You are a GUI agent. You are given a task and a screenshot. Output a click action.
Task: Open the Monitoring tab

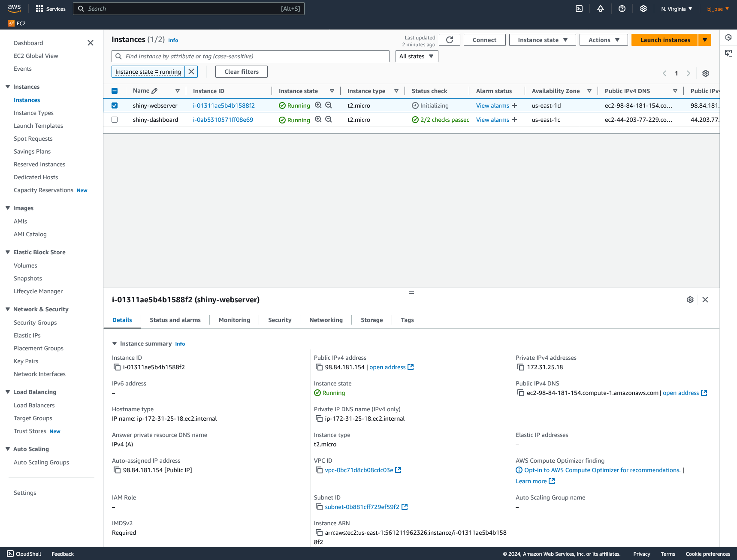pos(234,320)
